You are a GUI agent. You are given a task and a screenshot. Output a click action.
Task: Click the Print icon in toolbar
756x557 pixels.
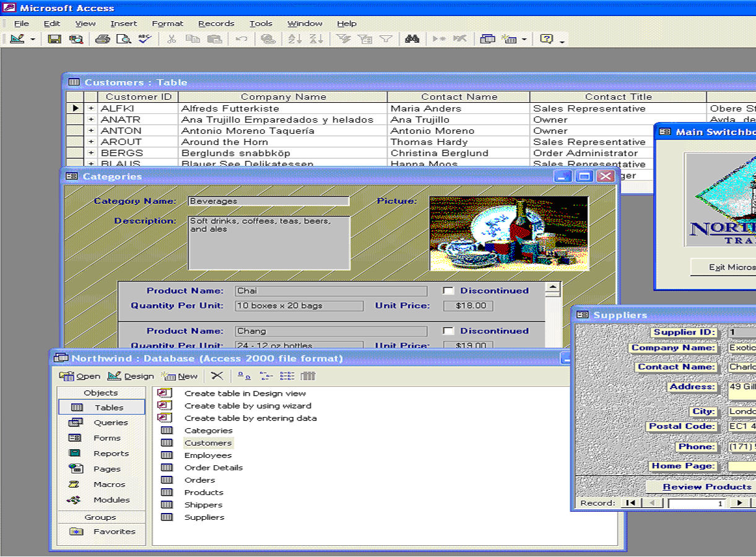click(102, 39)
